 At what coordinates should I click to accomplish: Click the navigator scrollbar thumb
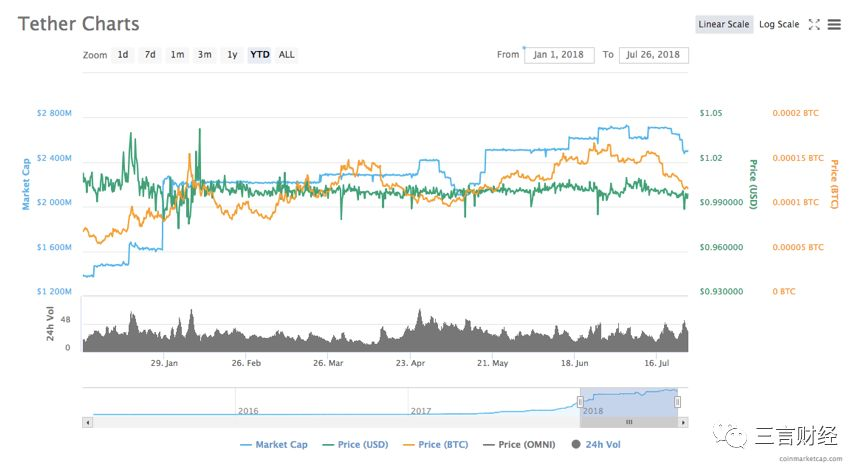(x=629, y=422)
